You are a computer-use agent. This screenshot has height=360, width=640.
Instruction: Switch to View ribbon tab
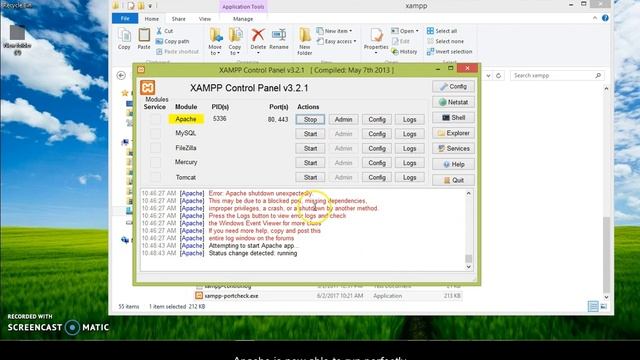point(205,19)
